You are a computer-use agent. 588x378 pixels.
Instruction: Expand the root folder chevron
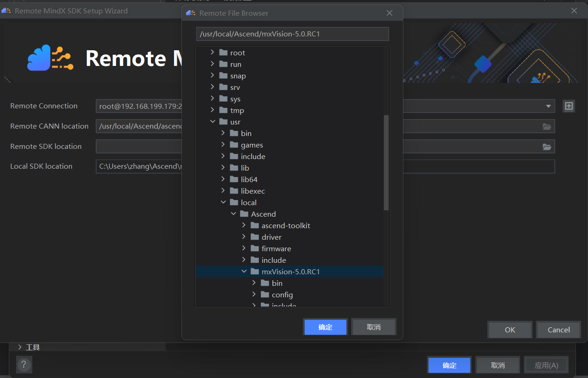(x=212, y=53)
